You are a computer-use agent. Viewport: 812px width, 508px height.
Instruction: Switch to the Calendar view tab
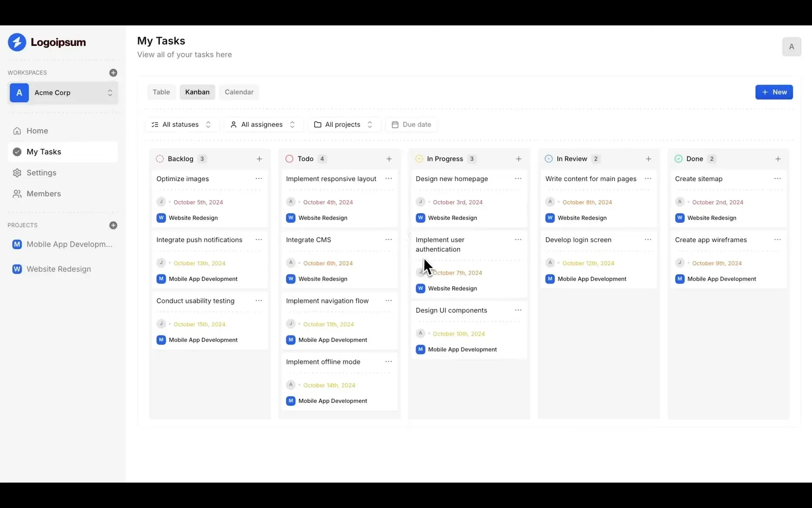pos(239,92)
